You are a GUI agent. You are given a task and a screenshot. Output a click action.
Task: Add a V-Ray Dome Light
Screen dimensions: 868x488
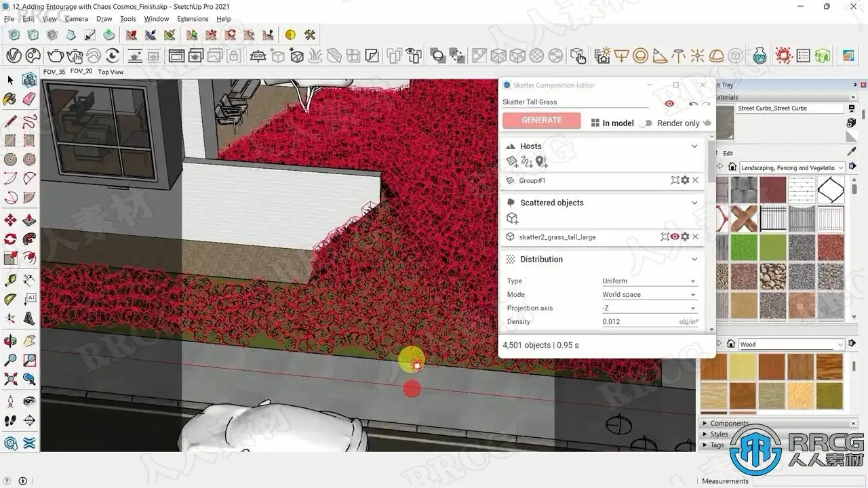(716, 56)
